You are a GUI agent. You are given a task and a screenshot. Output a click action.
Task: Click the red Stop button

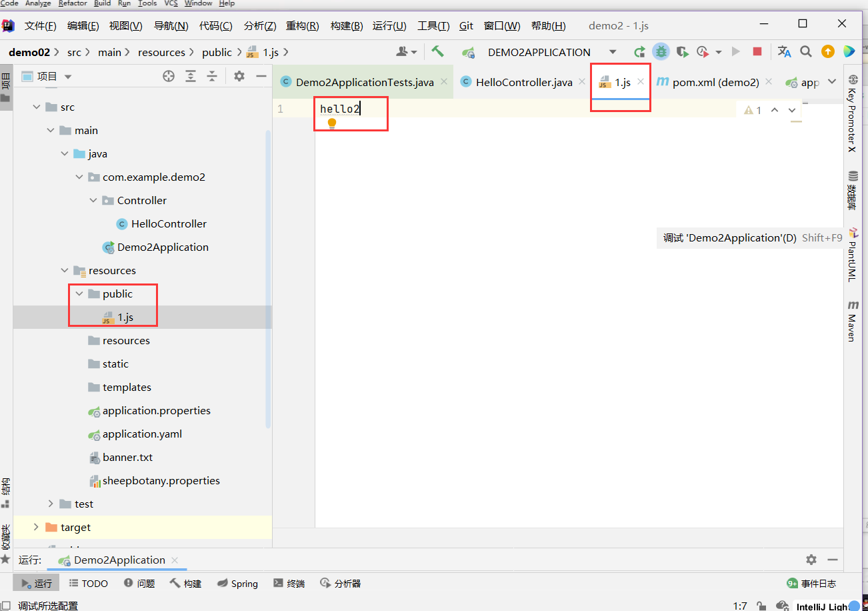[x=757, y=51]
